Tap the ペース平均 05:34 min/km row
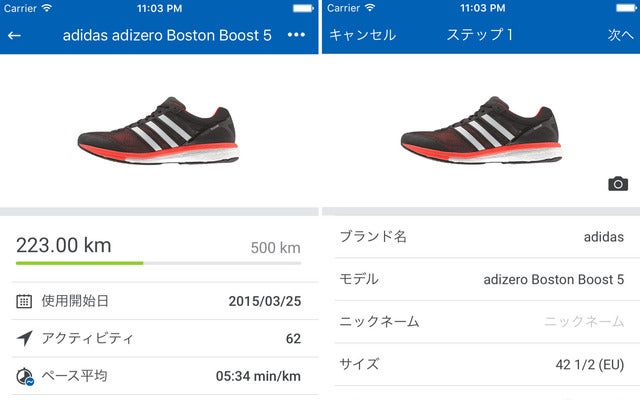640x400 pixels. tap(159, 377)
